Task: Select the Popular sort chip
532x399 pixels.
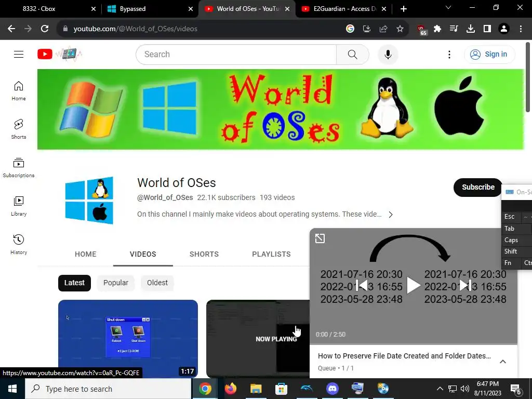Action: pos(116,283)
